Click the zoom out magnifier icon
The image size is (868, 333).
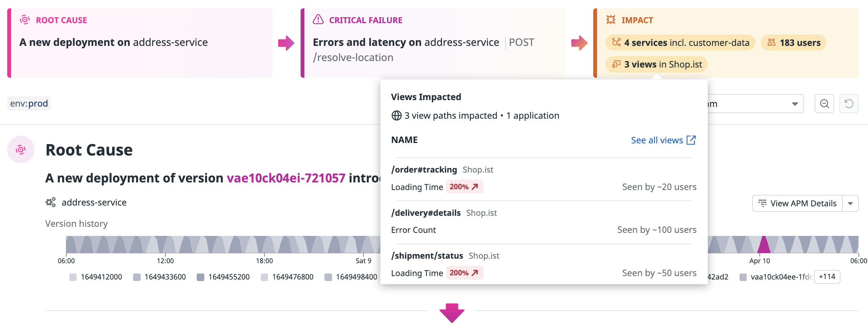point(824,104)
